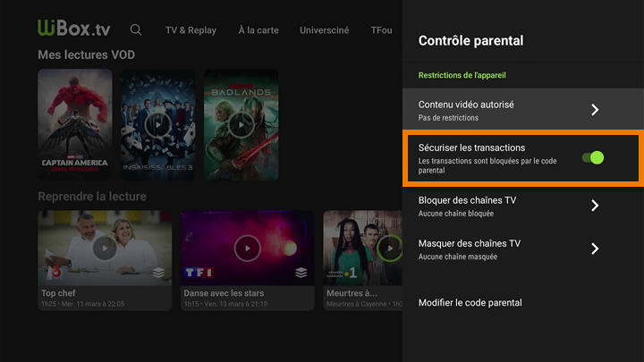Switch to TV & Replay tab

click(x=191, y=30)
